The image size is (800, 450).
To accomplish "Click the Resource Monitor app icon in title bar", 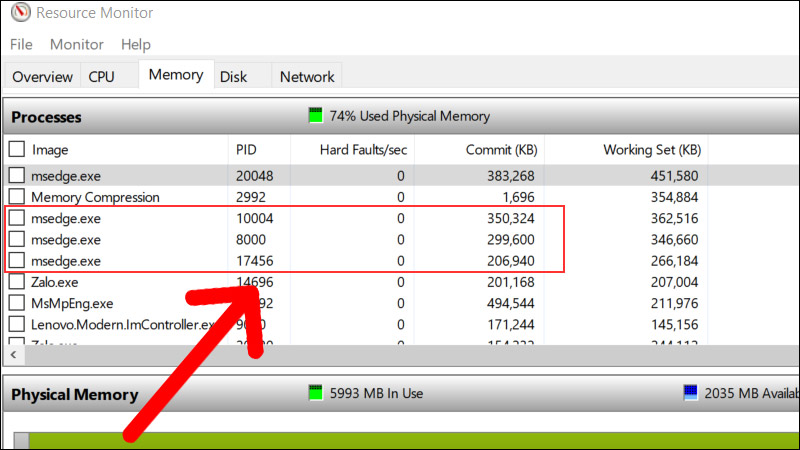I will (17, 13).
